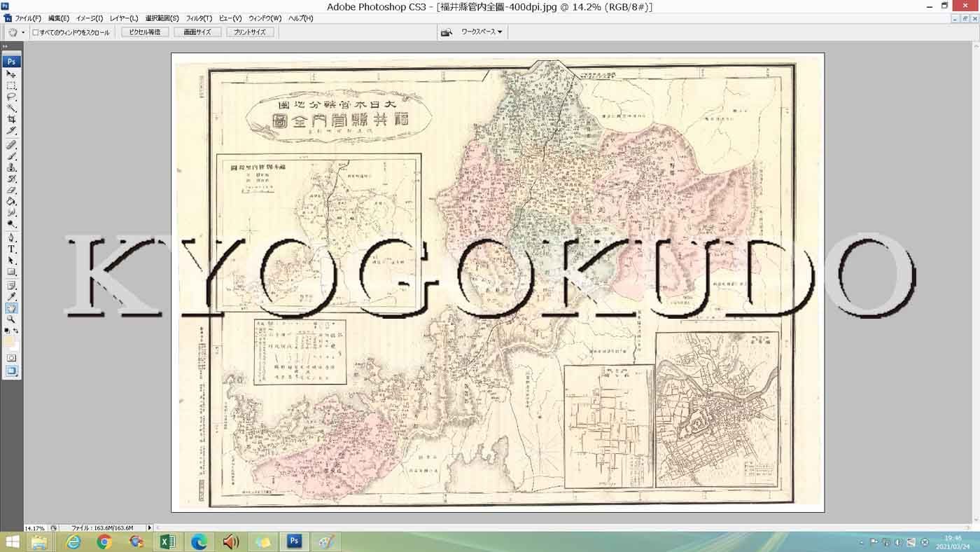
Task: Select the Notes tool
Action: pyautogui.click(x=11, y=286)
